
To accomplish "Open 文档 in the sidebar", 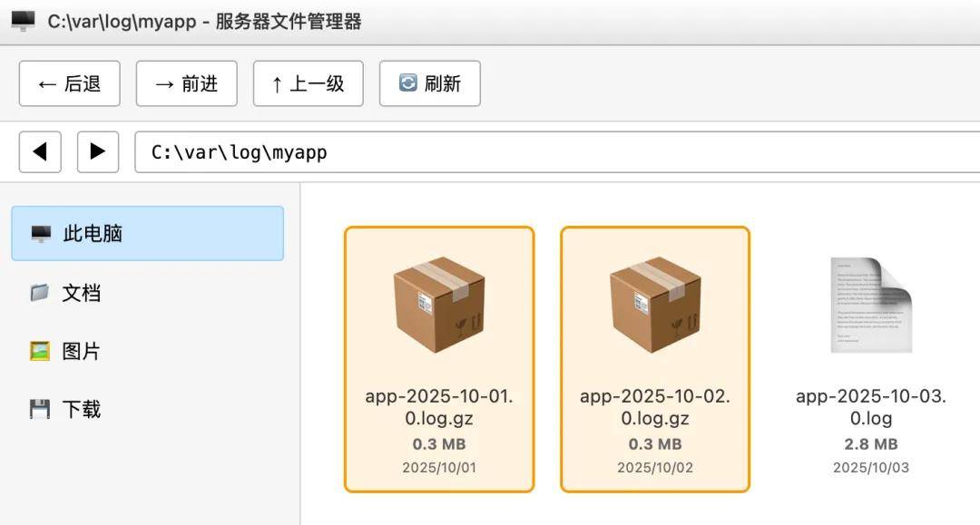I will pos(81,293).
